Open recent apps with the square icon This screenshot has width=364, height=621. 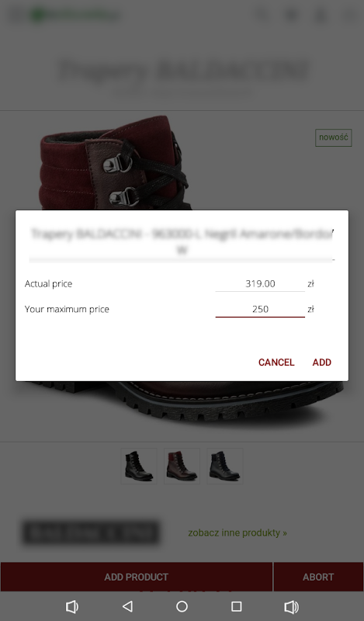237,606
